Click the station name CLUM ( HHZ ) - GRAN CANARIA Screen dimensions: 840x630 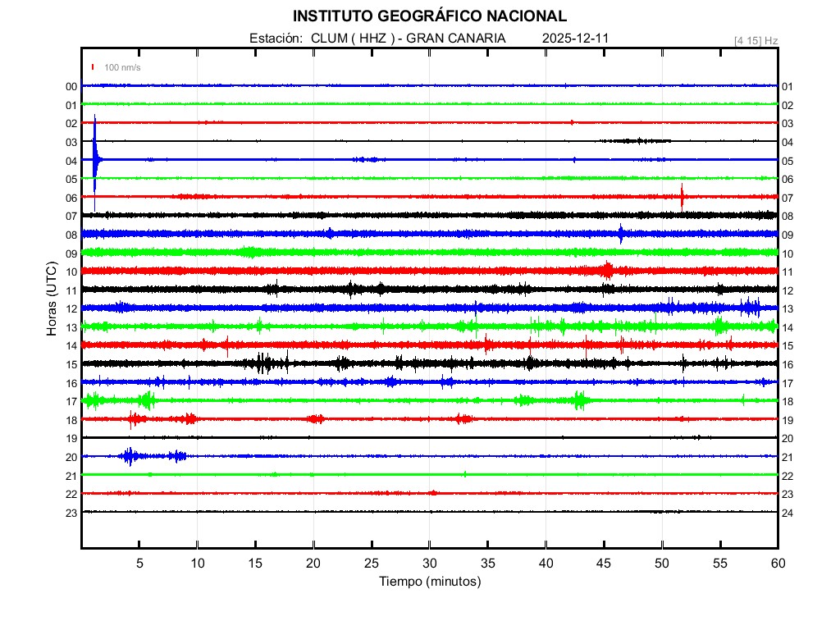tap(408, 39)
